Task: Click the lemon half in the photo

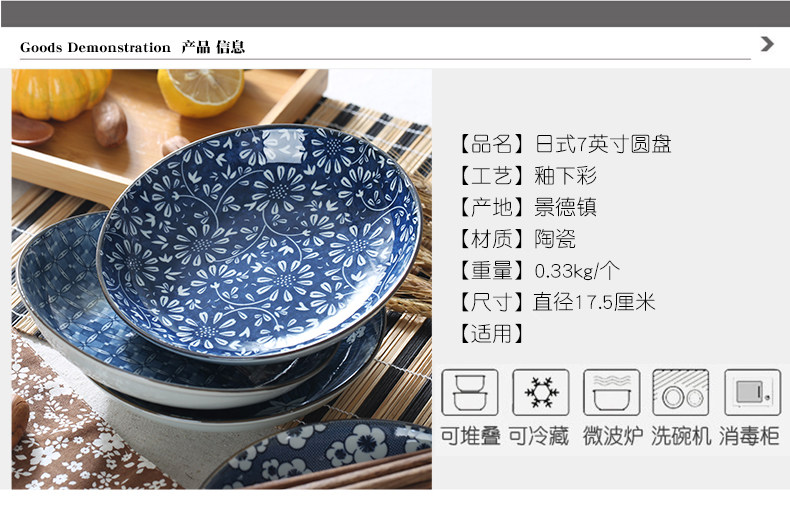Action: (201, 91)
